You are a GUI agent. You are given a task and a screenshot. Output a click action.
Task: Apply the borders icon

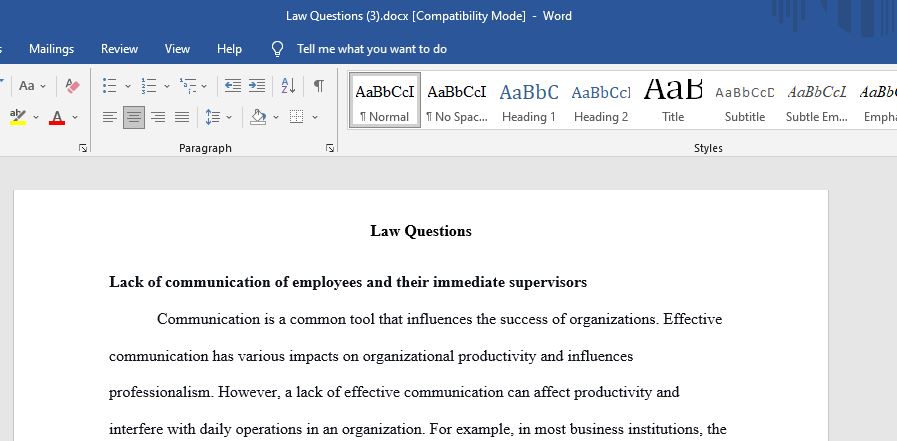[296, 117]
